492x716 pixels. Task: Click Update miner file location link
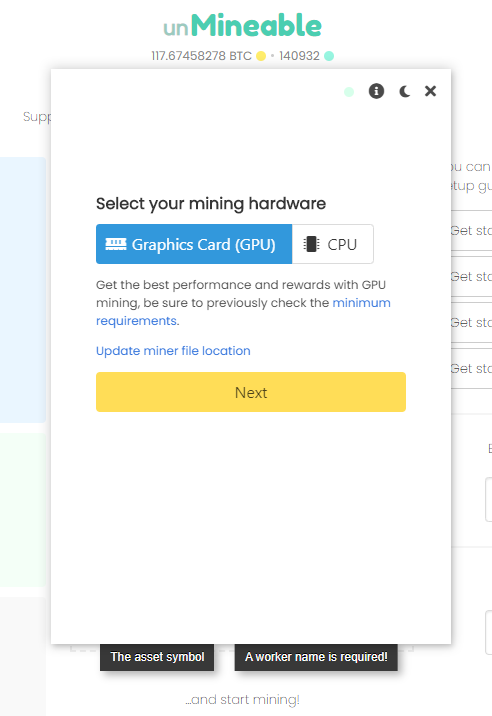coord(173,351)
